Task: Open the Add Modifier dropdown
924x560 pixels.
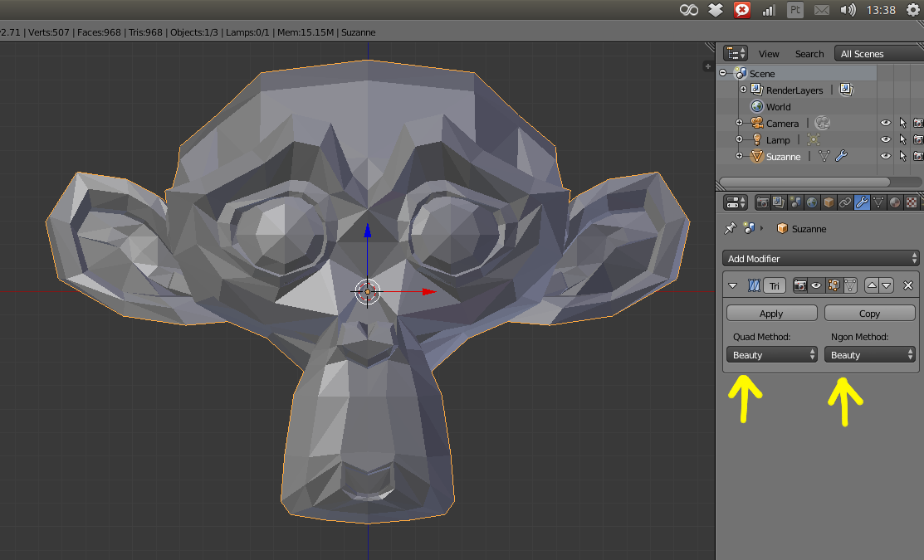Action: pos(820,259)
